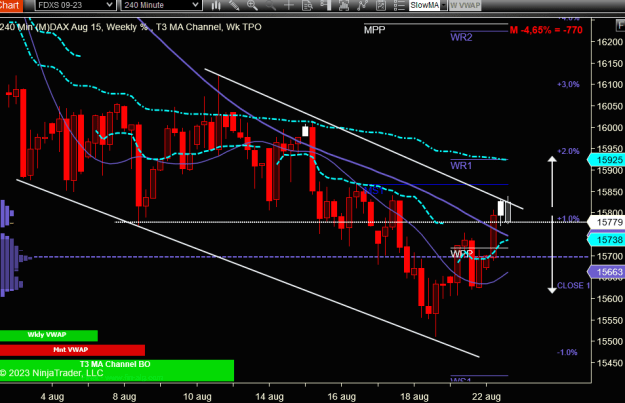Click the 14 aug date axis label
Screen dimensions: 625x403
point(269,397)
